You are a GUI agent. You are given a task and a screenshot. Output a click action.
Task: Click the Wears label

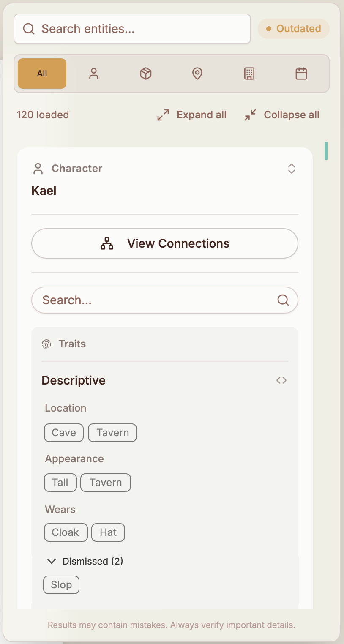60,509
